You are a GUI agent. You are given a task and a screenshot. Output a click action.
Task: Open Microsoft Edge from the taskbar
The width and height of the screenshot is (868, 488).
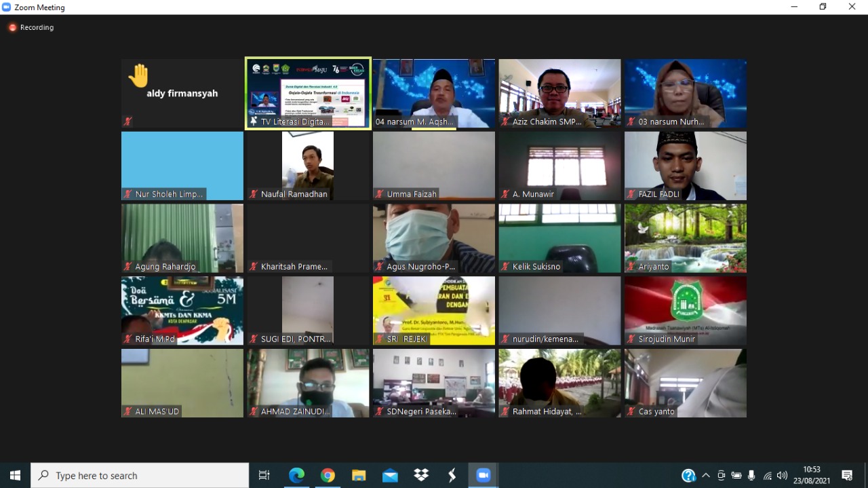296,476
